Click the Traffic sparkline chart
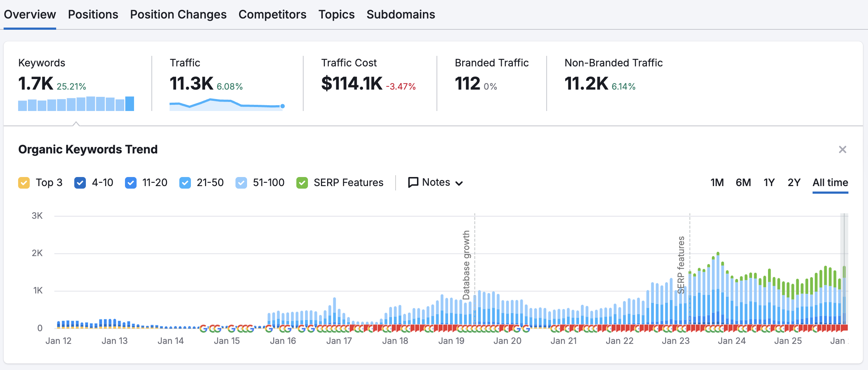 [227, 104]
